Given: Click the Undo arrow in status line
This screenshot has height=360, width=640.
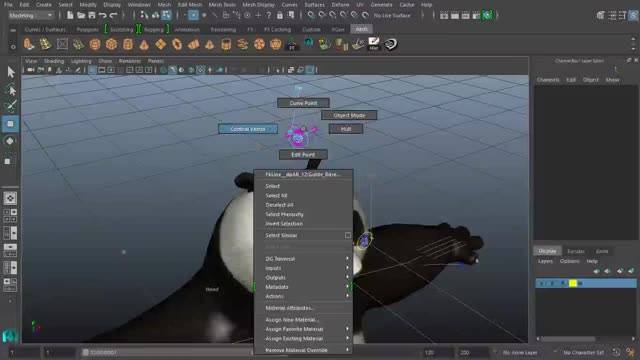Looking at the screenshot, I should (102, 16).
